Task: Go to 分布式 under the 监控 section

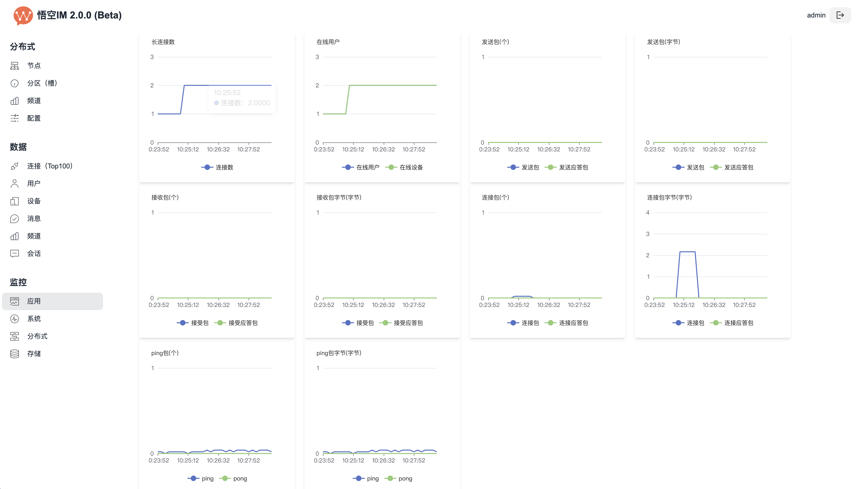Action: 37,336
